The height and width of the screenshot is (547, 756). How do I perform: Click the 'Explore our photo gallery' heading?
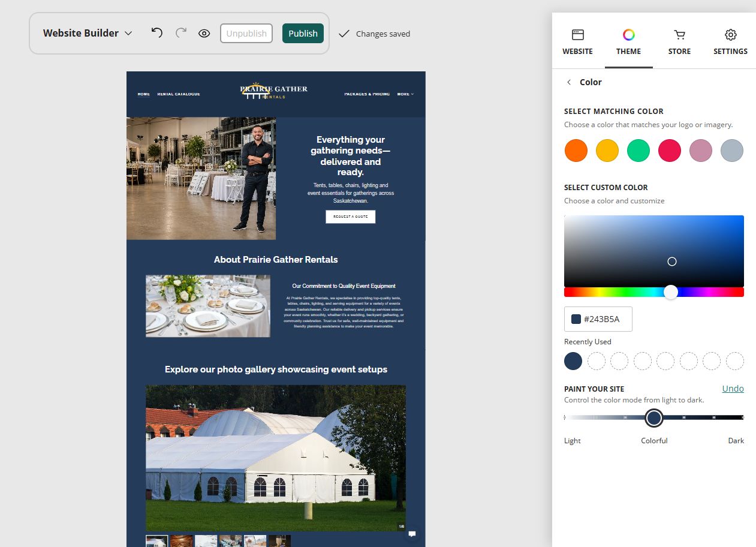pyautogui.click(x=276, y=369)
